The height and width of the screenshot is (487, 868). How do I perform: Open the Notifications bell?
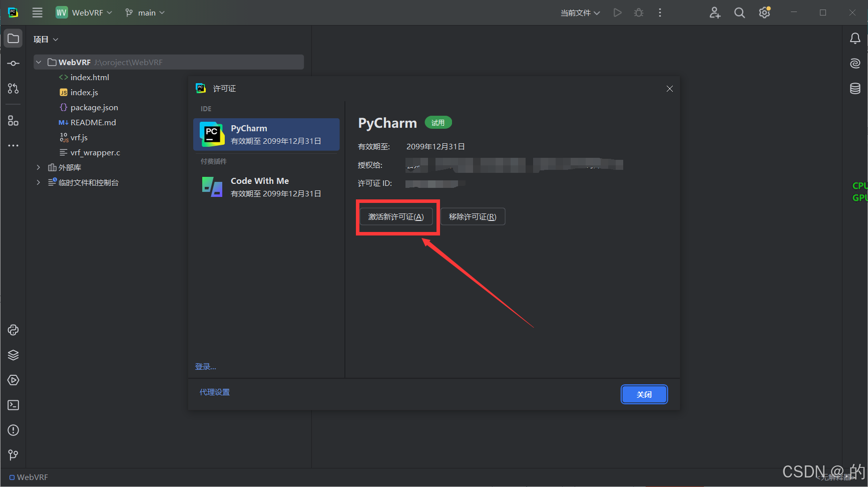point(855,39)
